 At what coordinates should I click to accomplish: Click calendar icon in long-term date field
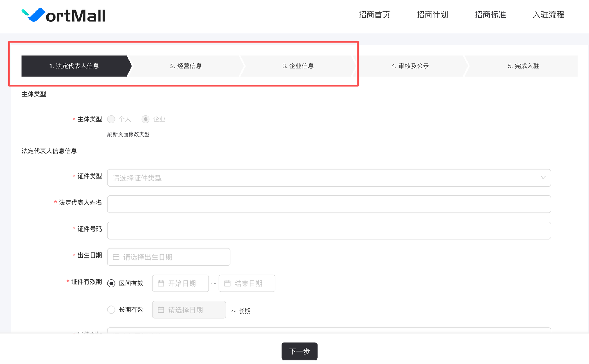click(x=161, y=310)
